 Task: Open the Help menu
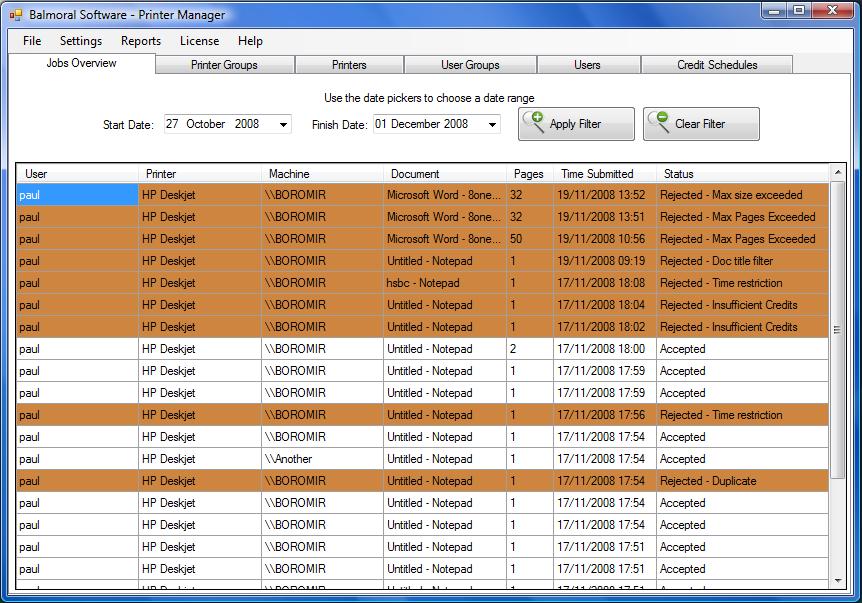tap(250, 41)
